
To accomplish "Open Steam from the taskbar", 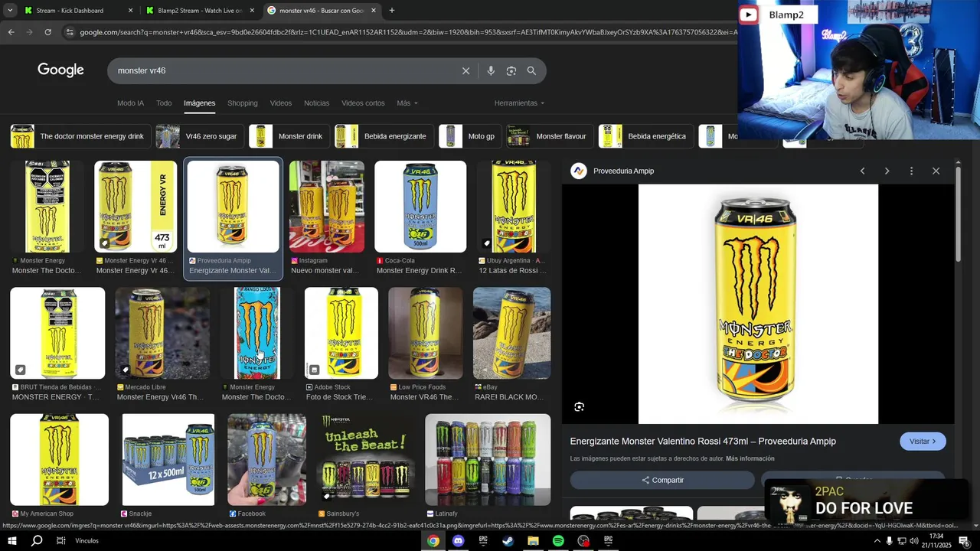I will click(x=508, y=541).
